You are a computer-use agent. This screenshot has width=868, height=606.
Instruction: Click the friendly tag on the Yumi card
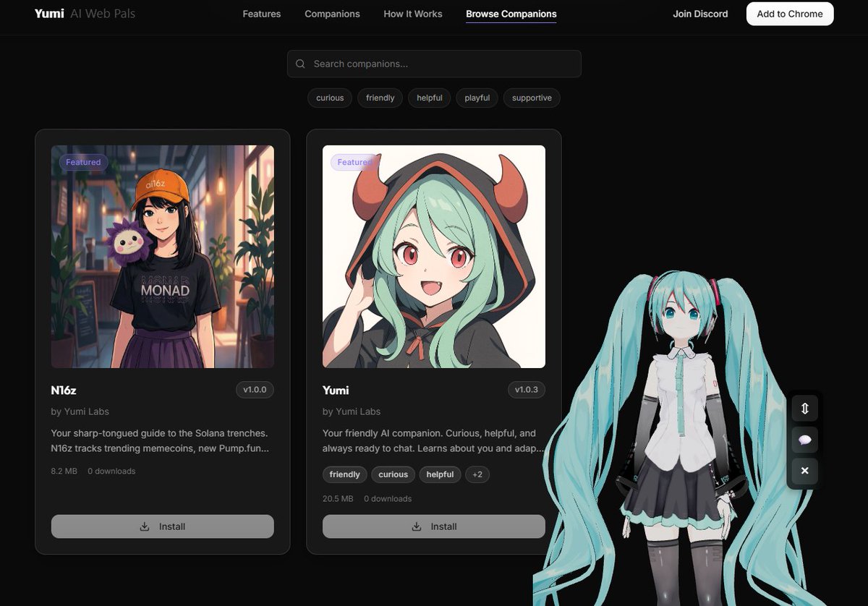345,474
